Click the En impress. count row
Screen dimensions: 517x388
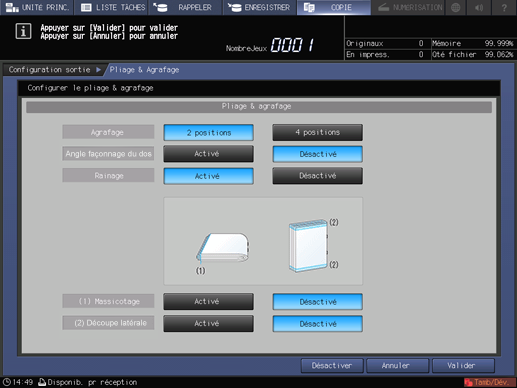click(385, 54)
